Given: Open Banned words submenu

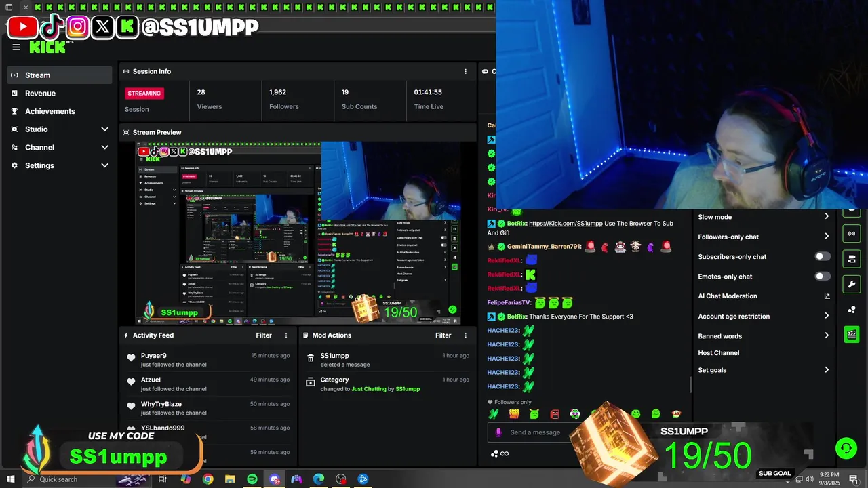Looking at the screenshot, I should pyautogui.click(x=827, y=335).
